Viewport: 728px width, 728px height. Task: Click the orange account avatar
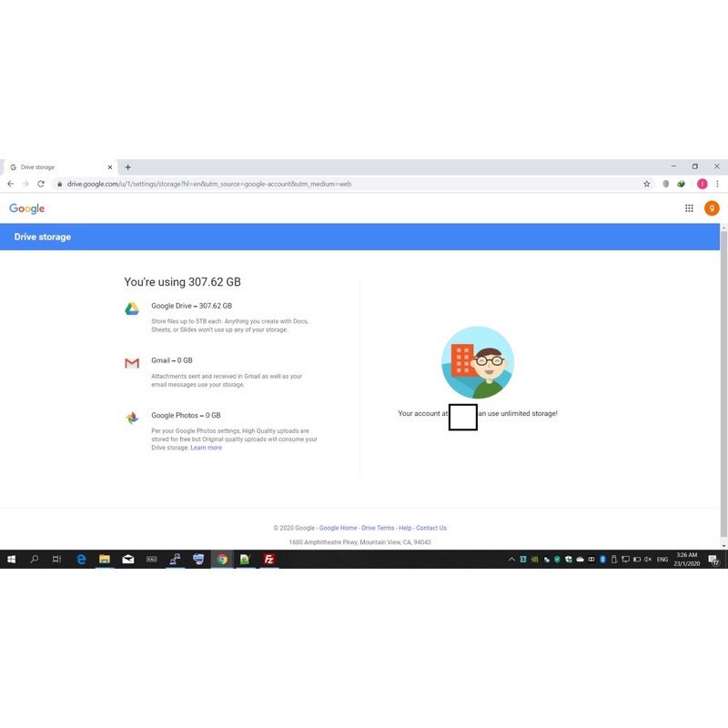[x=712, y=208]
